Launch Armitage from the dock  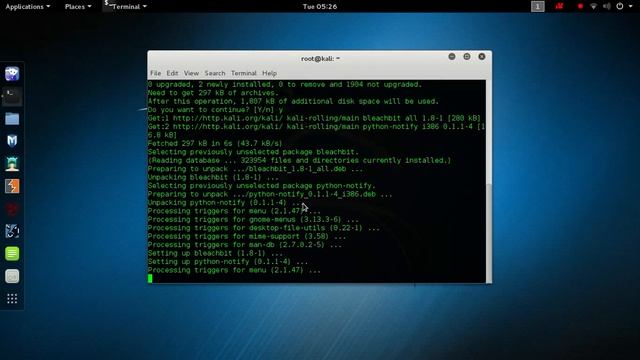(12, 164)
